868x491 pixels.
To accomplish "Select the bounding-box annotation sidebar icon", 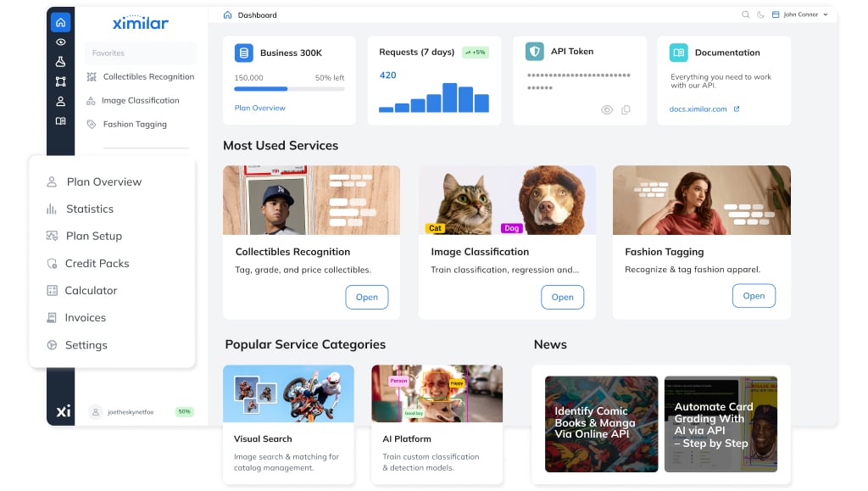I will (60, 81).
